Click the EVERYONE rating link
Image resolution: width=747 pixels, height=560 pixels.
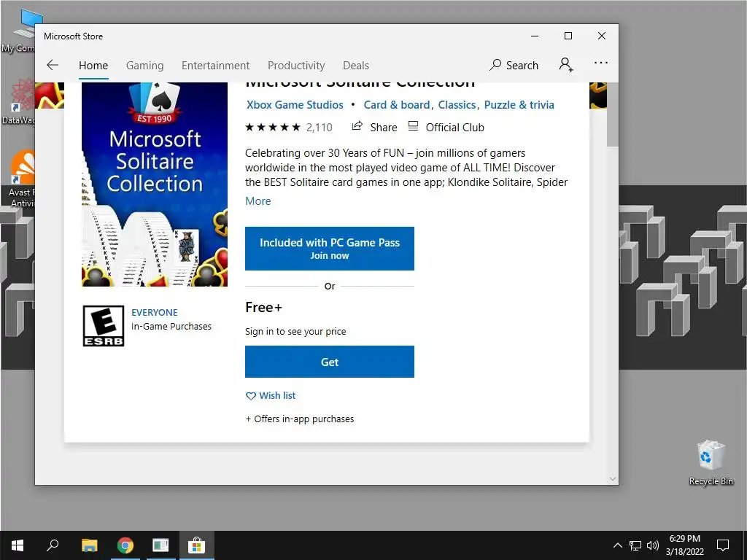(x=155, y=312)
